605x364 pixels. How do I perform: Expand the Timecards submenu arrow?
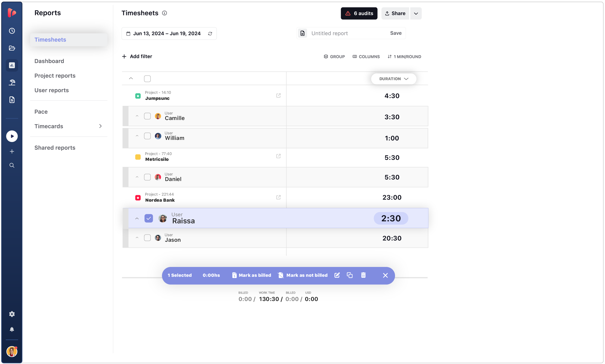[100, 126]
